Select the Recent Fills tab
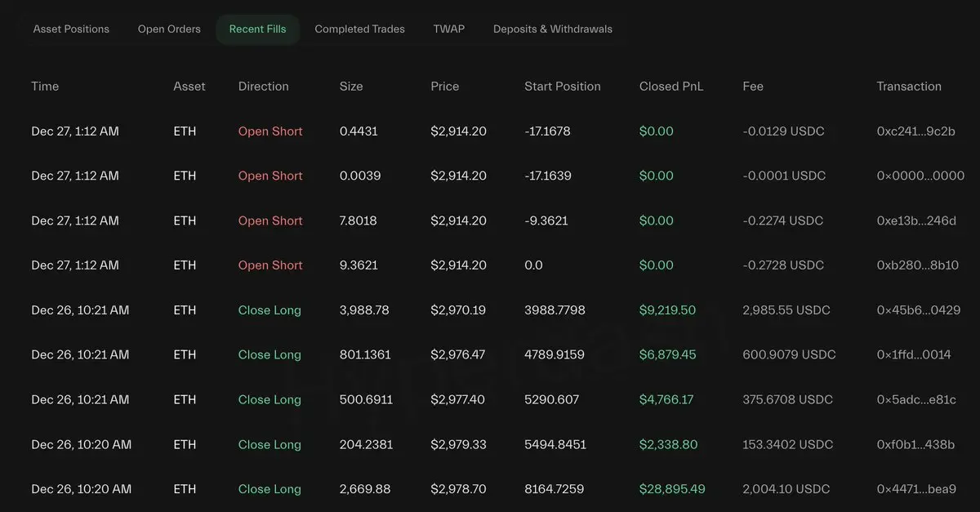This screenshot has height=512, width=980. 257,29
